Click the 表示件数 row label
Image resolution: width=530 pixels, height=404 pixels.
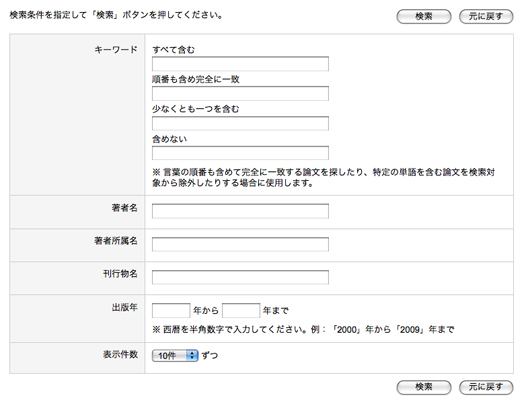pos(120,354)
